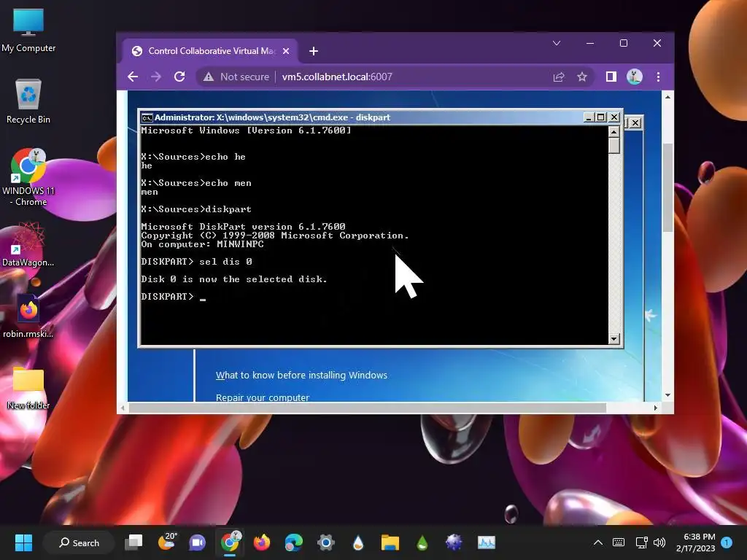Click page horizontal scrollbar right arrow
Screen dimensions: 747x560
656,408
